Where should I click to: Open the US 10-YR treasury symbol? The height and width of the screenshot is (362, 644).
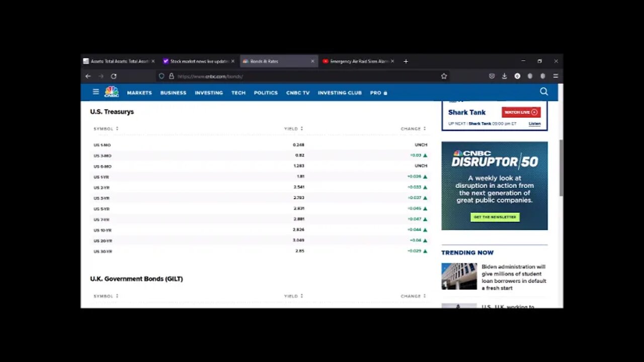102,230
